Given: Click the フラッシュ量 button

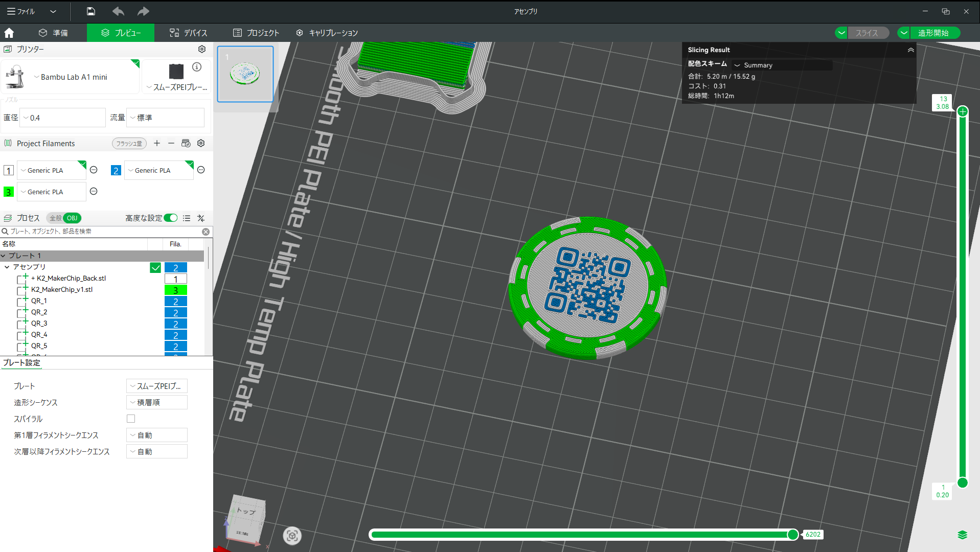Looking at the screenshot, I should tap(129, 144).
